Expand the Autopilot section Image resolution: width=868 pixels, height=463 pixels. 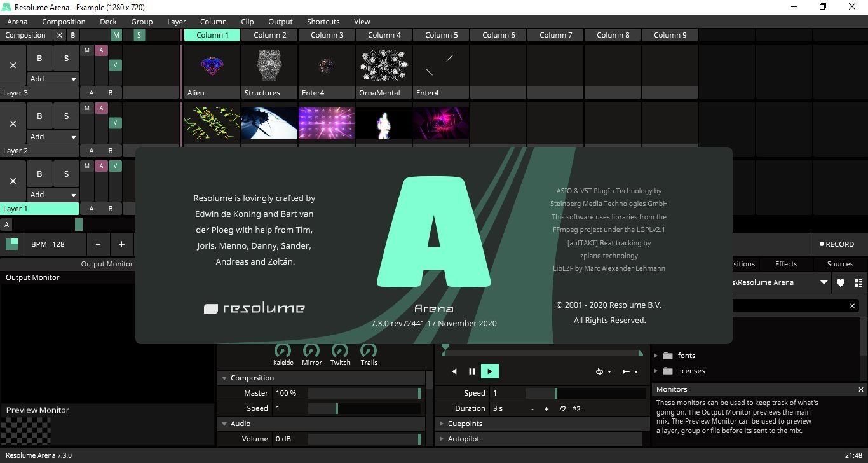point(442,439)
